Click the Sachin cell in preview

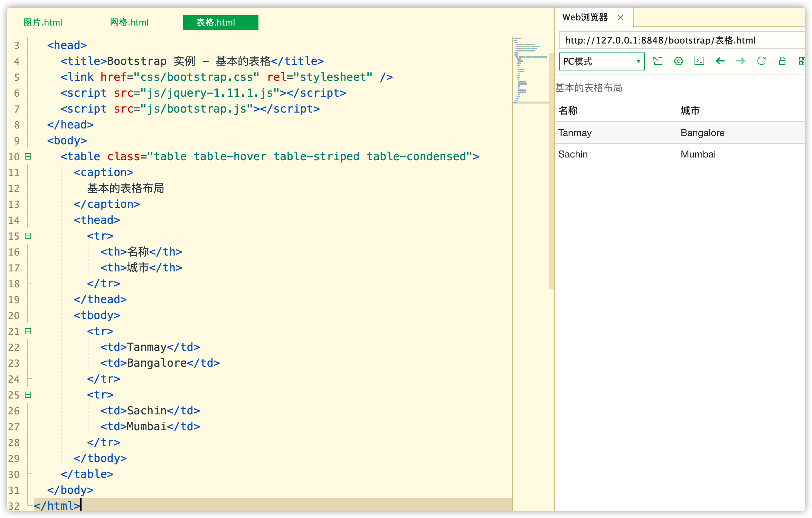(573, 154)
